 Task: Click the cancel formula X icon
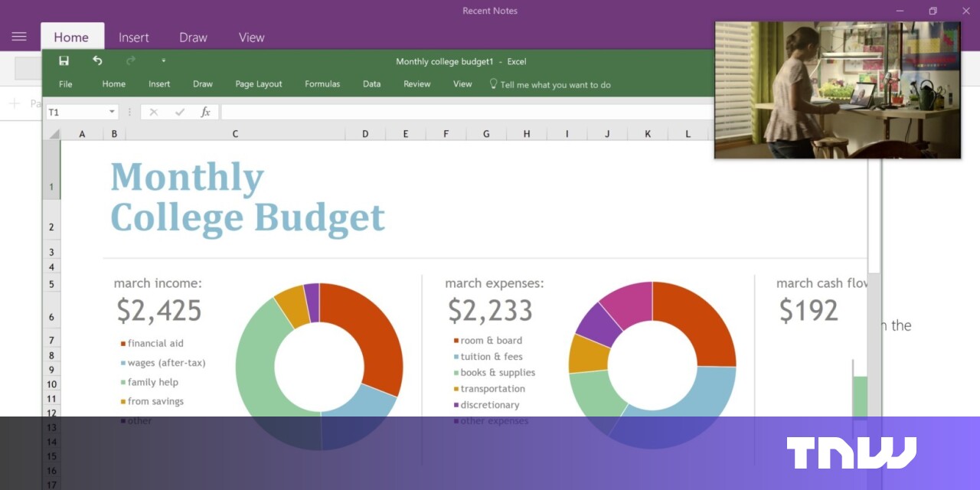[153, 113]
